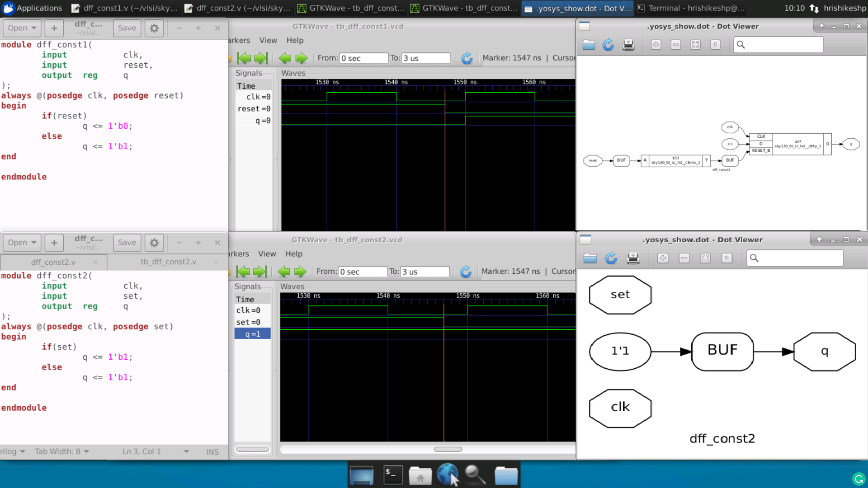Open Terminal window from top taskbar
868x488 pixels.
691,8
